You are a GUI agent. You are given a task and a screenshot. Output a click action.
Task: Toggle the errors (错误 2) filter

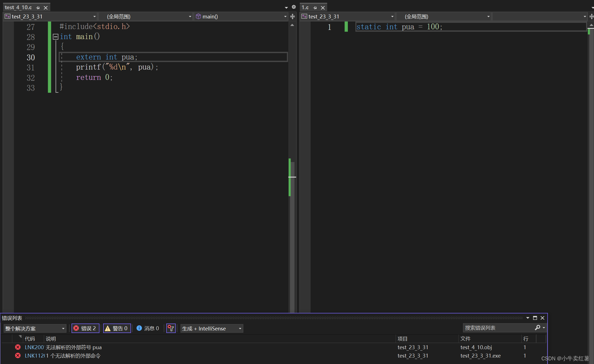pyautogui.click(x=85, y=328)
